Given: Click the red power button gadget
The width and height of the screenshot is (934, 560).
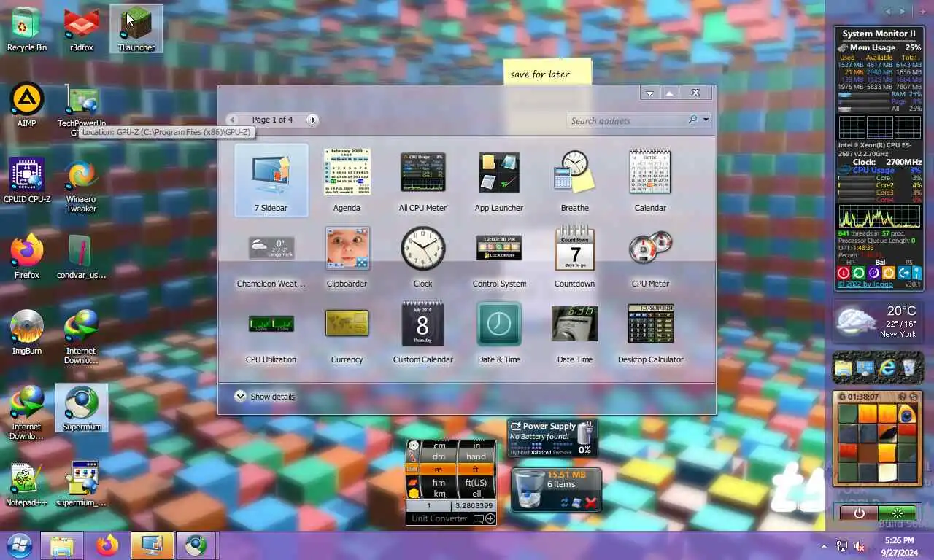Looking at the screenshot, I should (x=860, y=513).
